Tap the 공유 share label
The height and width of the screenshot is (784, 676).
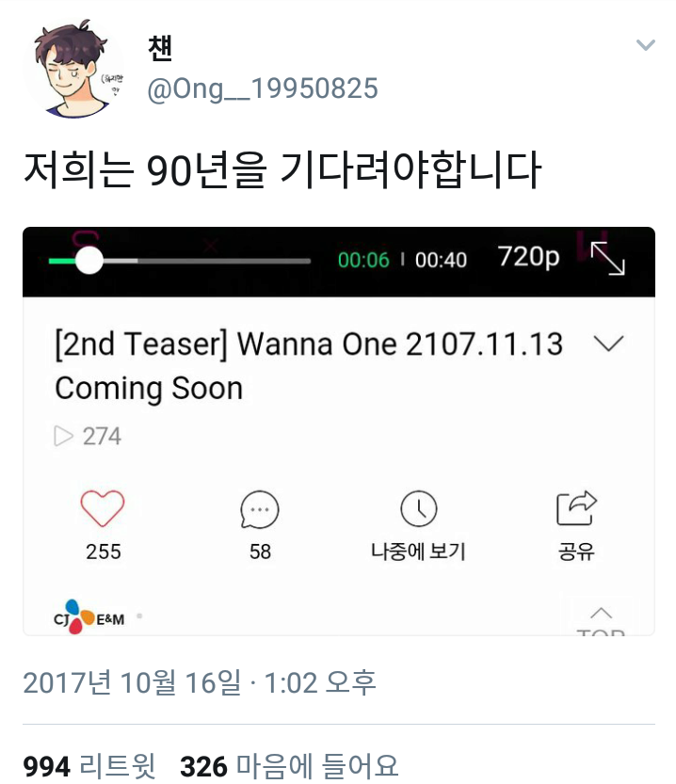point(576,552)
